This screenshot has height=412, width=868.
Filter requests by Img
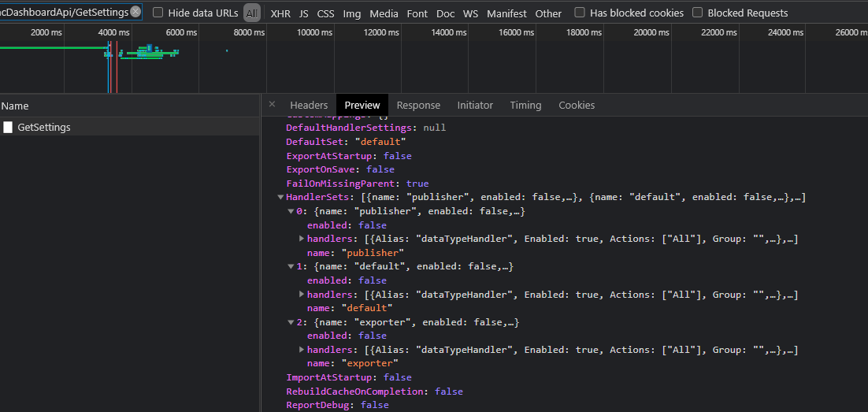352,14
